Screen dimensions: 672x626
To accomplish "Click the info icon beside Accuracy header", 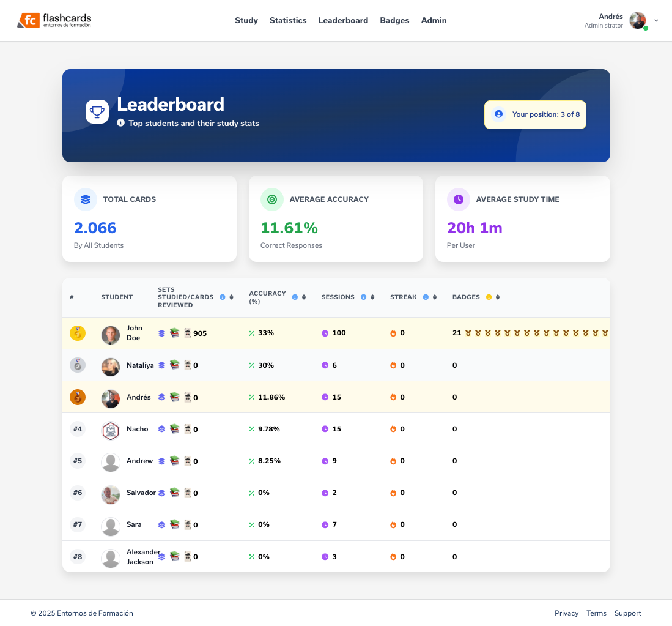I will 295,297.
